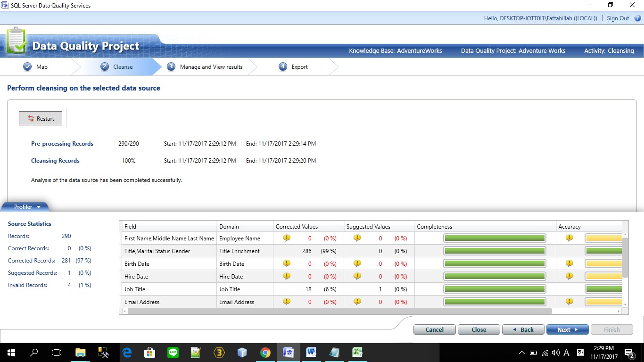Go to the Map step

(41, 67)
